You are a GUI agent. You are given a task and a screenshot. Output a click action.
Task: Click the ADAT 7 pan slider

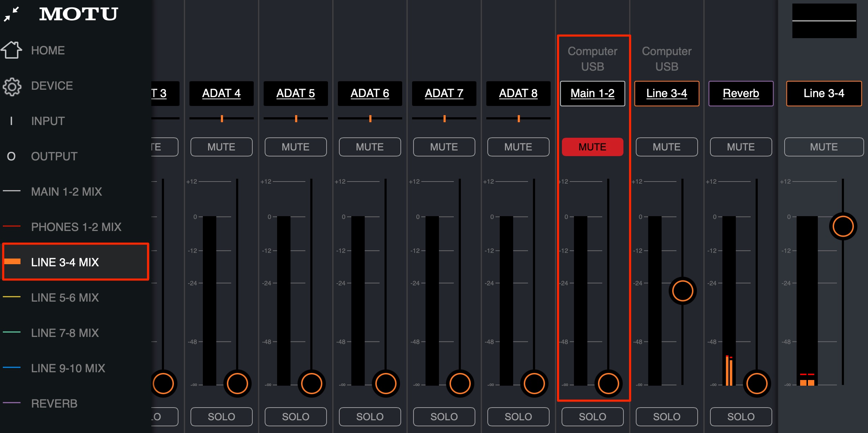(444, 118)
